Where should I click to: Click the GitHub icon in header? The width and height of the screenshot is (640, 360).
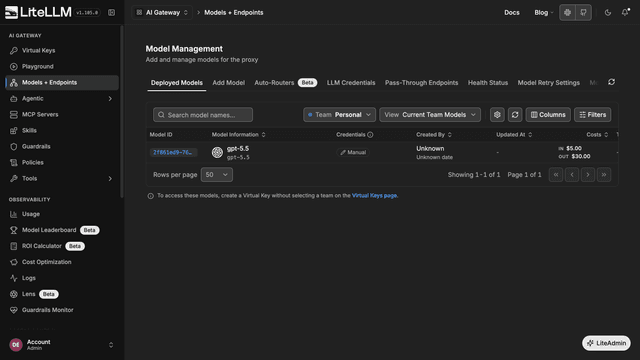tap(583, 13)
